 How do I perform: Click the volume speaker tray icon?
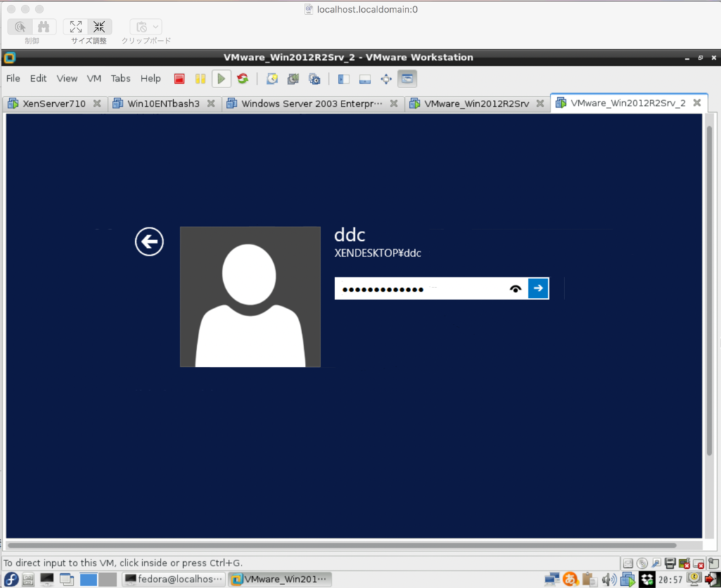coord(609,580)
